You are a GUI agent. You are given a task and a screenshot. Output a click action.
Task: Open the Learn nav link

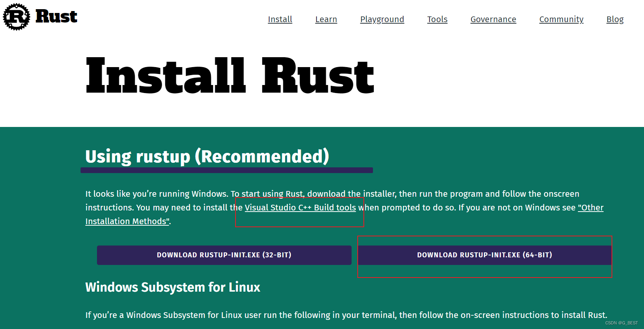326,19
